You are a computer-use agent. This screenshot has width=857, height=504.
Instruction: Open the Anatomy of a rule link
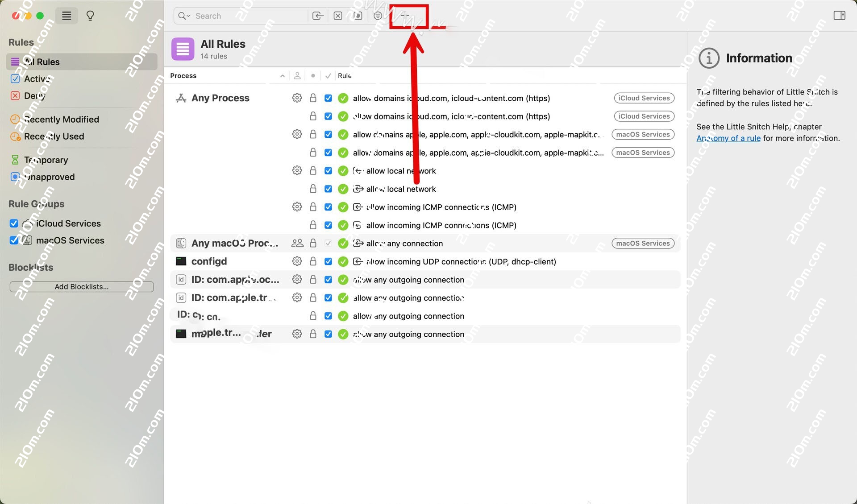(x=728, y=138)
